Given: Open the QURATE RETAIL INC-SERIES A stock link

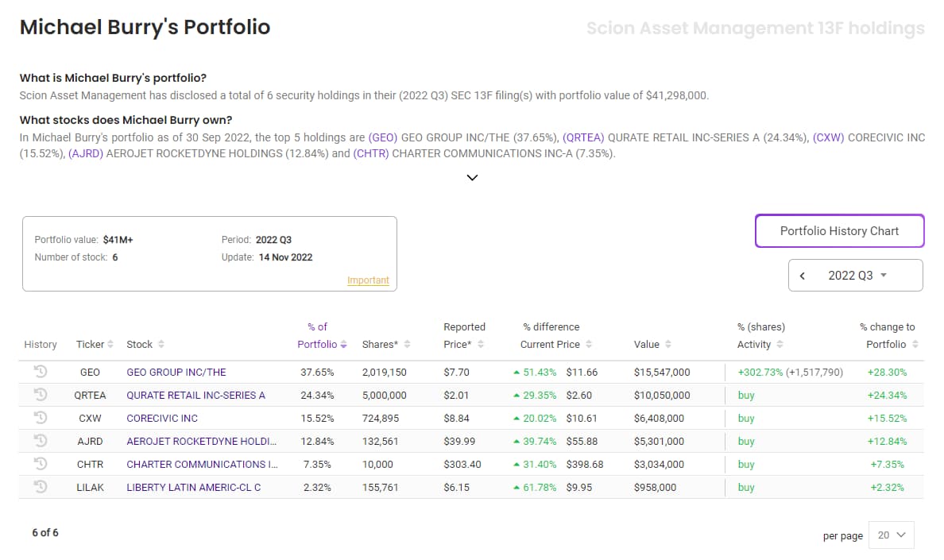Looking at the screenshot, I should (x=195, y=396).
